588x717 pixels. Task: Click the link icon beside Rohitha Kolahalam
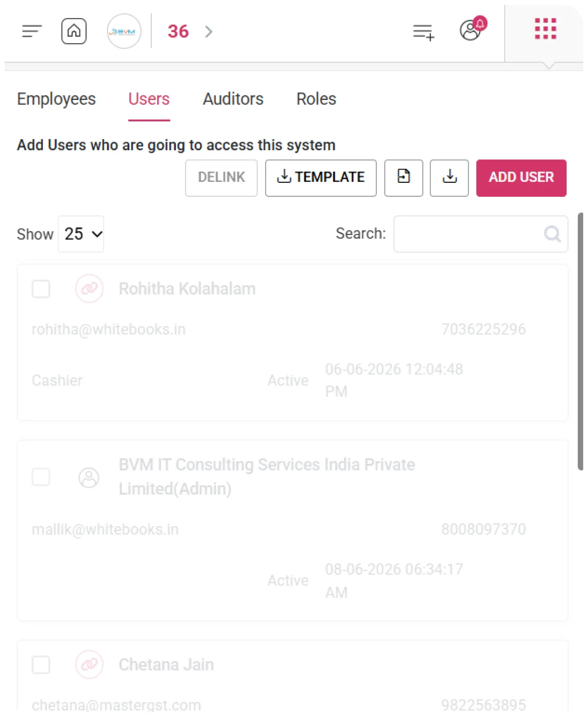[89, 289]
